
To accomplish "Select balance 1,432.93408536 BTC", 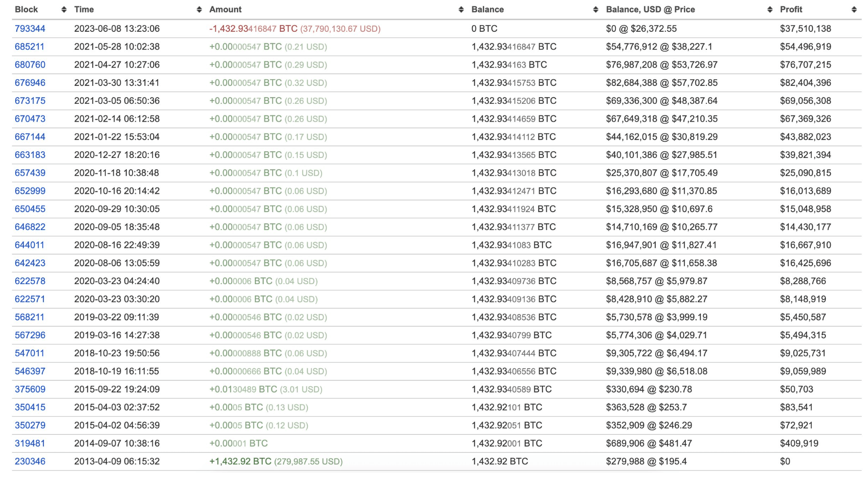I will [514, 317].
